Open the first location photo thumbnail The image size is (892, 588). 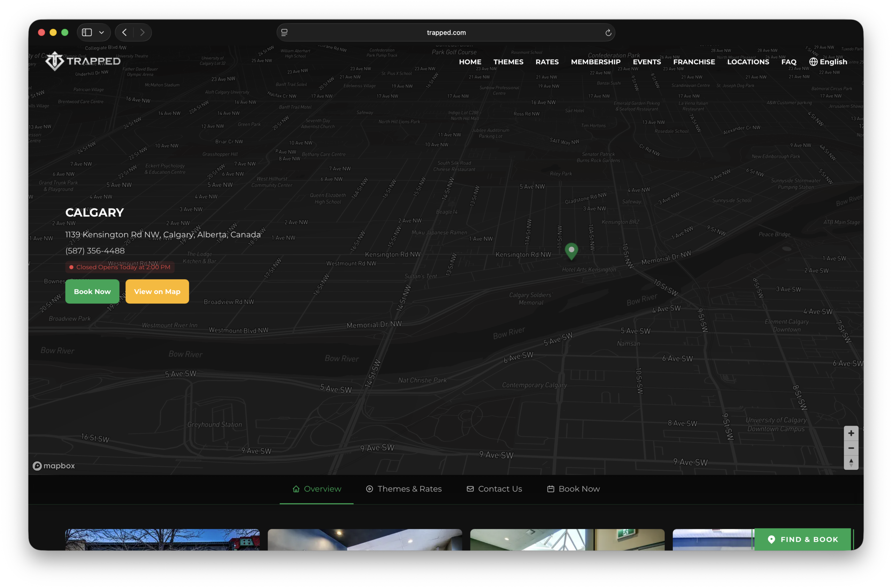pos(162,539)
